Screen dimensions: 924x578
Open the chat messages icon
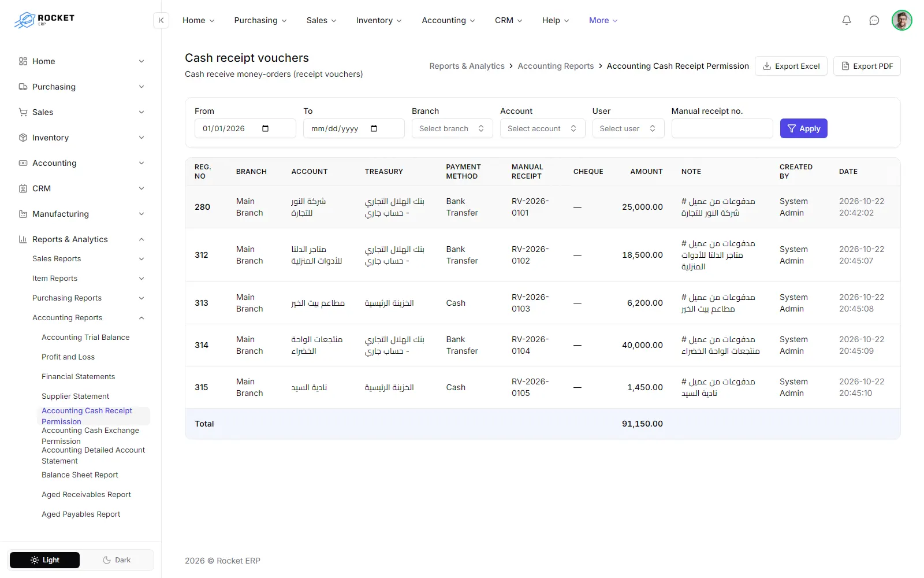pyautogui.click(x=874, y=20)
